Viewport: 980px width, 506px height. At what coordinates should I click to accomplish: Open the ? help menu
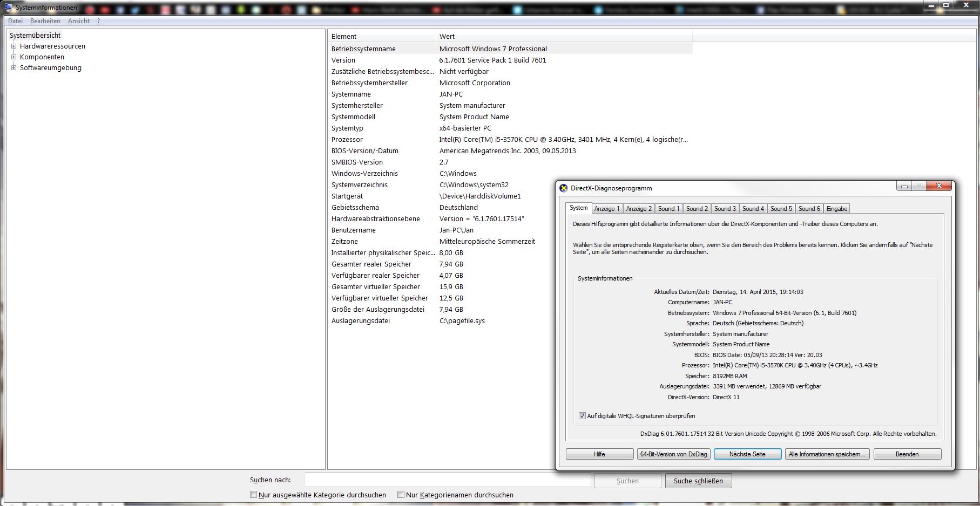point(98,21)
